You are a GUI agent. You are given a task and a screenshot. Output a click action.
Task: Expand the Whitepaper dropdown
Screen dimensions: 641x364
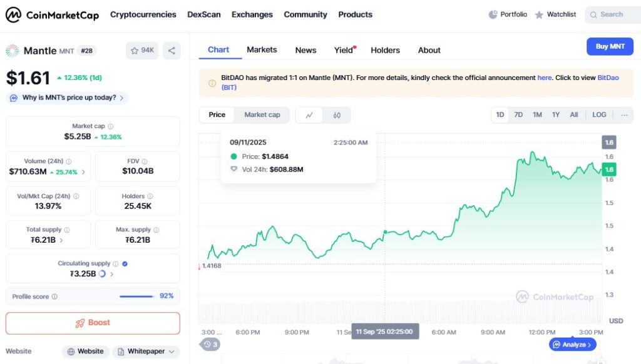146,351
